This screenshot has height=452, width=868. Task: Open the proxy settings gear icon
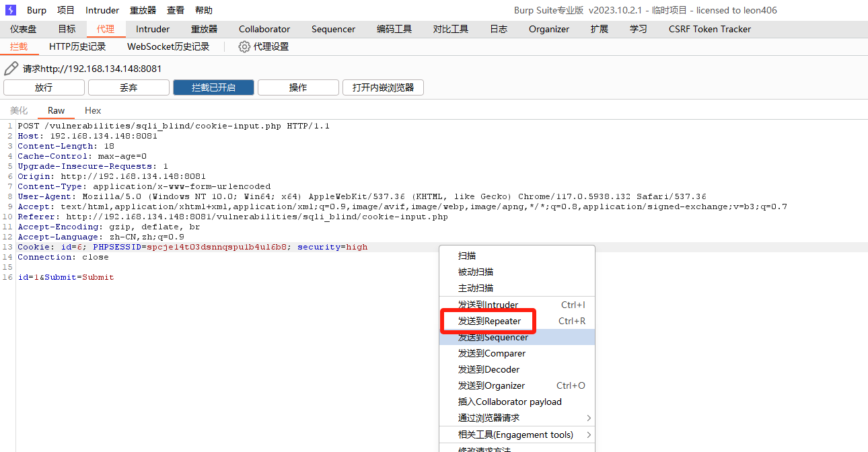pyautogui.click(x=244, y=46)
